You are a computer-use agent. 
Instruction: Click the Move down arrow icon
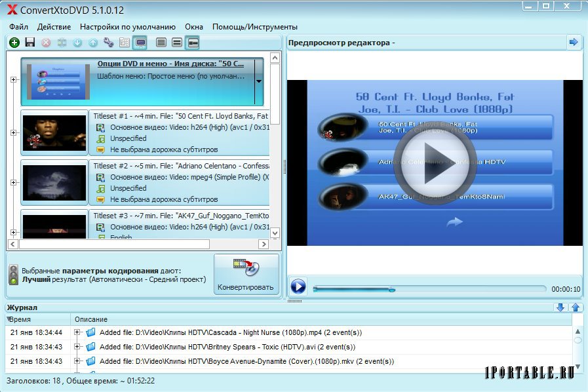click(x=77, y=43)
